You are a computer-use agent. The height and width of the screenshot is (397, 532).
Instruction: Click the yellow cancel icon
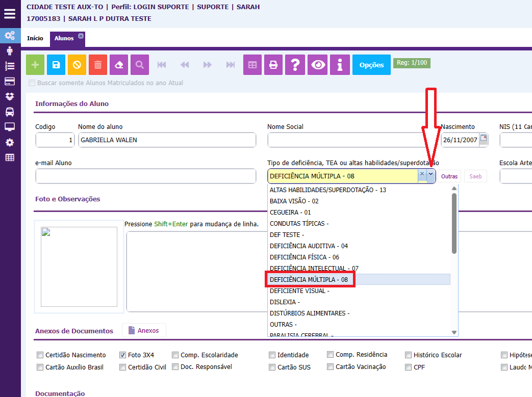(77, 65)
